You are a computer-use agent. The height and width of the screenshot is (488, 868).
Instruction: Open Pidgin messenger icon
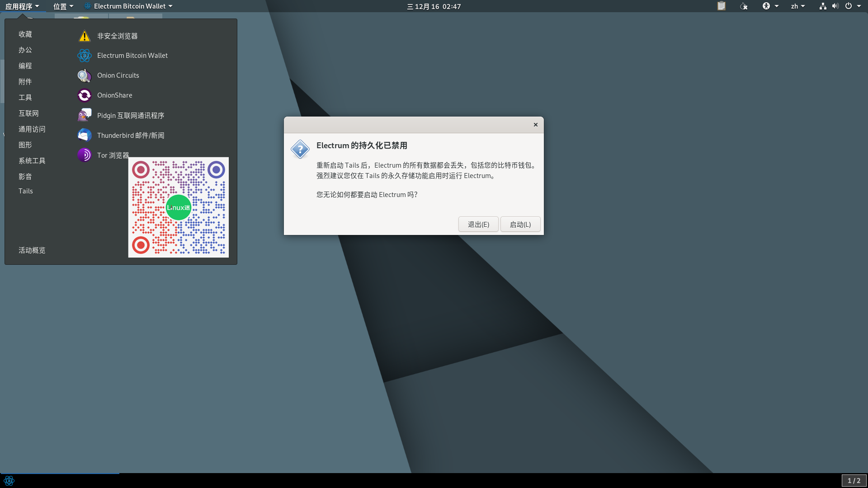click(x=85, y=115)
